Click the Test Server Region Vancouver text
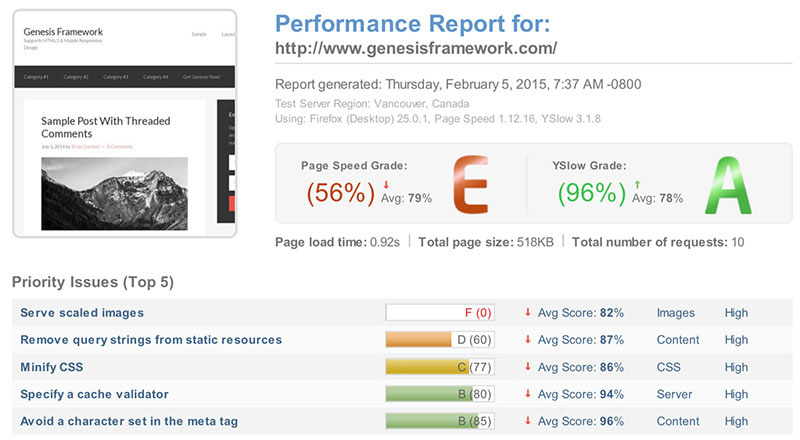Screen dimensions: 800x440 coord(372,104)
